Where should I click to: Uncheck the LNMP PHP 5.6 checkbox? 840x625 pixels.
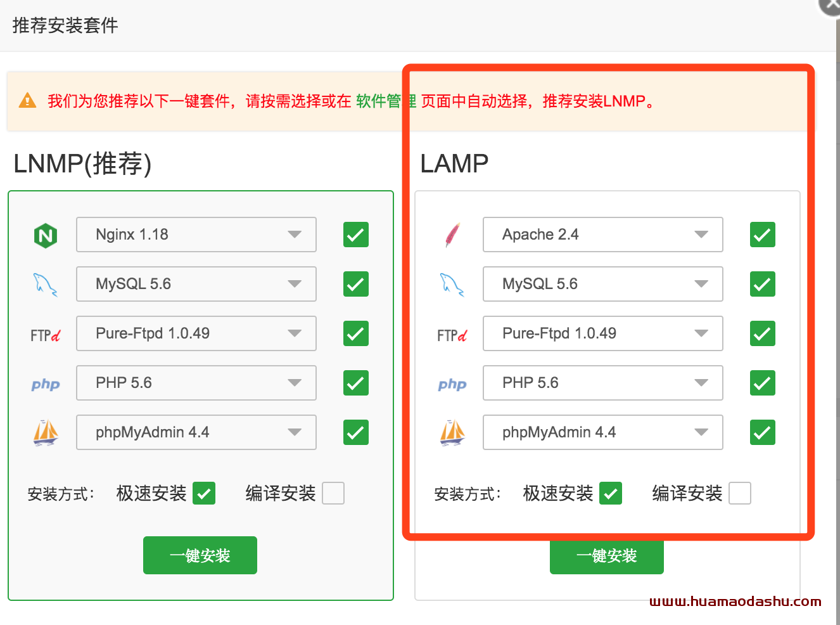click(x=356, y=383)
